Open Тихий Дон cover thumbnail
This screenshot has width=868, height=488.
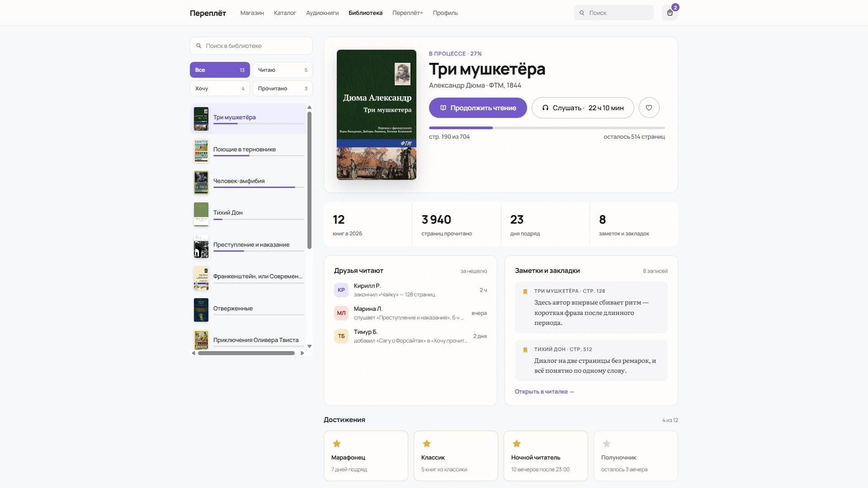point(201,214)
